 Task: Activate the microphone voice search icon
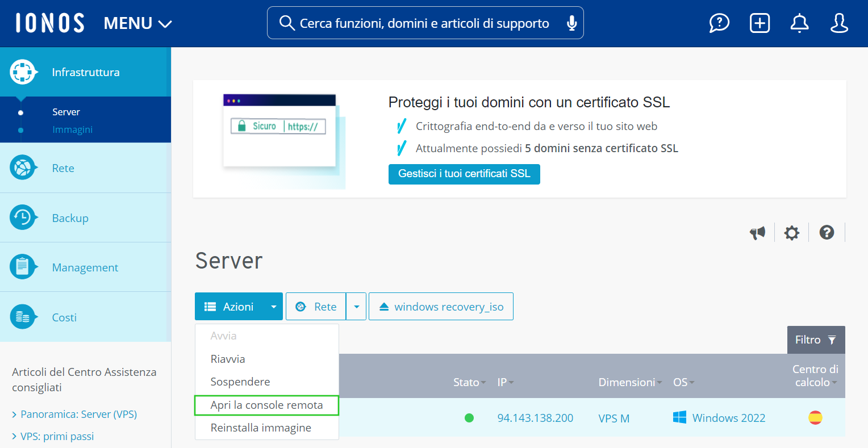click(572, 23)
